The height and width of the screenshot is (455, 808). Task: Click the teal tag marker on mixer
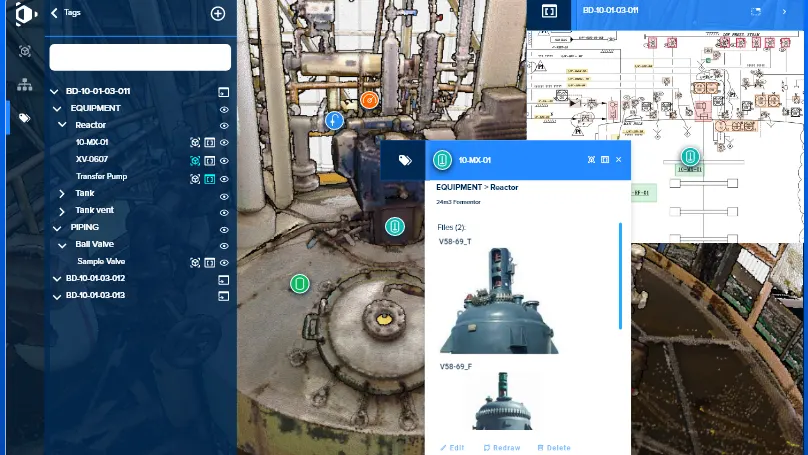coord(395,226)
